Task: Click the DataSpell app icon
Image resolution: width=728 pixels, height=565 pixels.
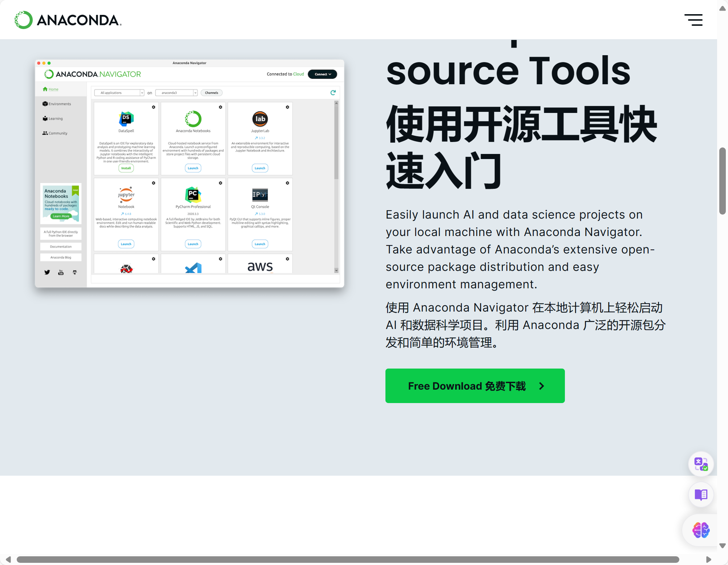Action: pos(126,118)
